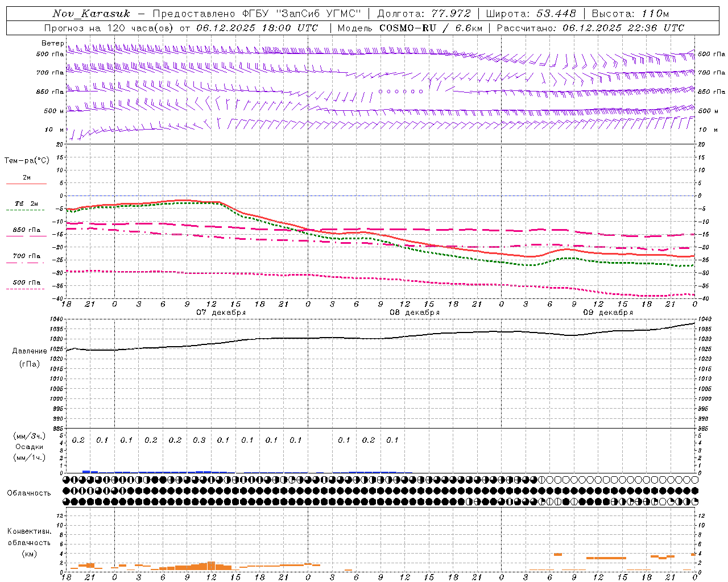Click the forecast start 06.12.2025 18:00 UTC

point(257,28)
